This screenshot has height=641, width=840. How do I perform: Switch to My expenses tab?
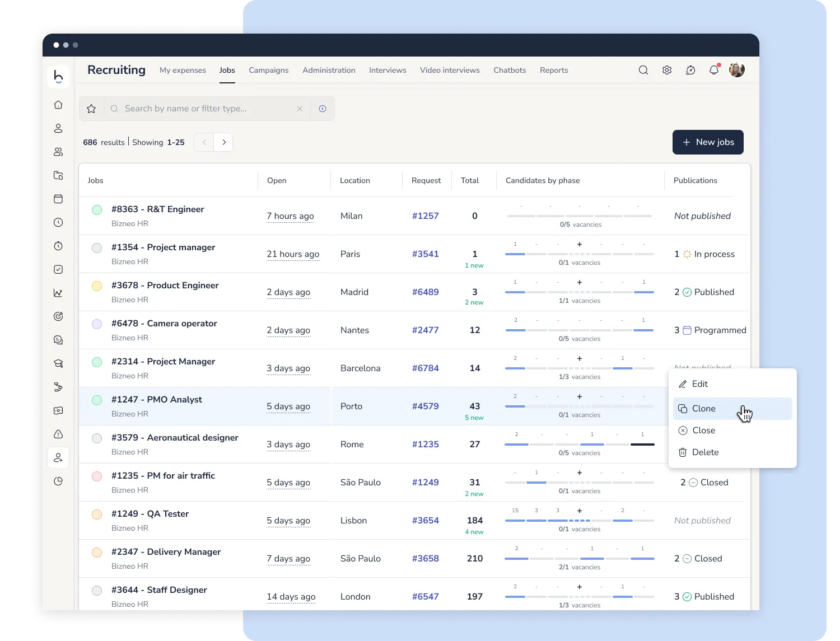183,70
